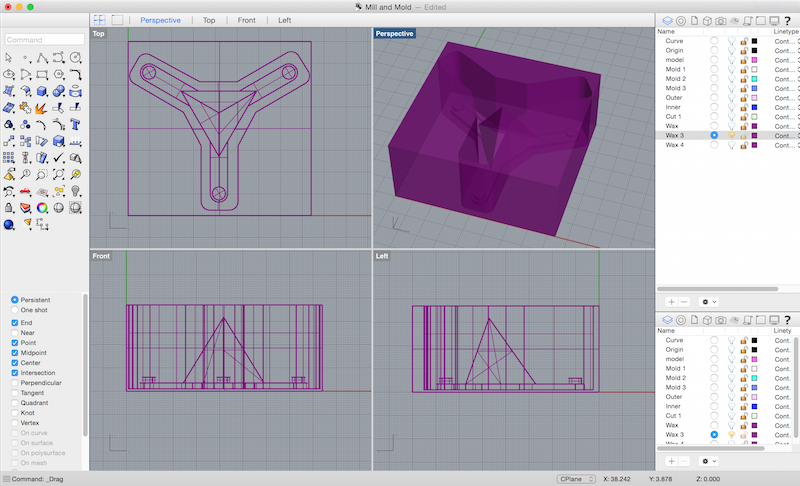Activate the Fillet curves tool
The width and height of the screenshot is (800, 486).
[x=76, y=74]
